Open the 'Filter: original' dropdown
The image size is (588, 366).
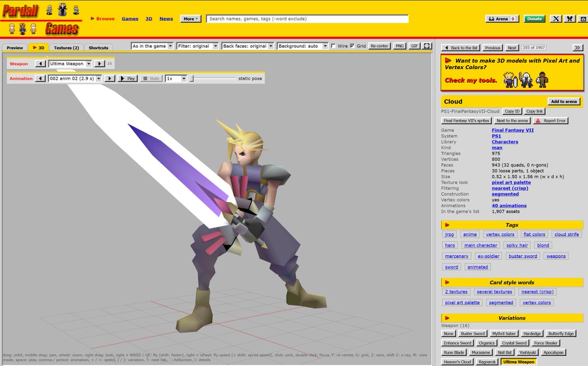click(x=197, y=46)
